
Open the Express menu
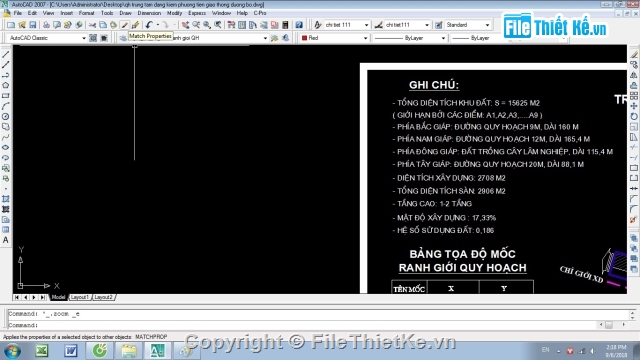tap(197, 13)
